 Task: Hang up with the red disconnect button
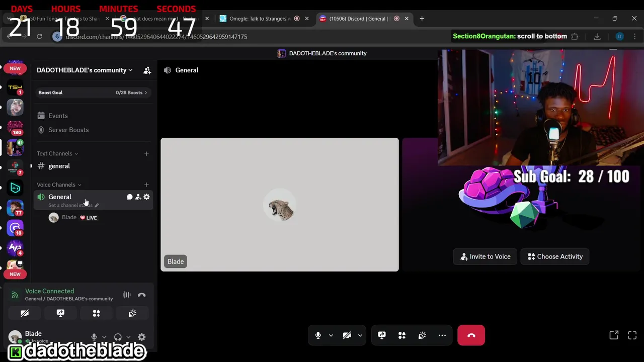pyautogui.click(x=471, y=335)
